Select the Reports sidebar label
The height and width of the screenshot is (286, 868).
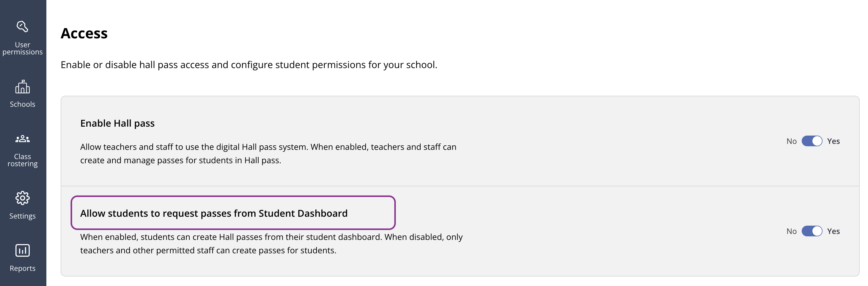tap(22, 268)
